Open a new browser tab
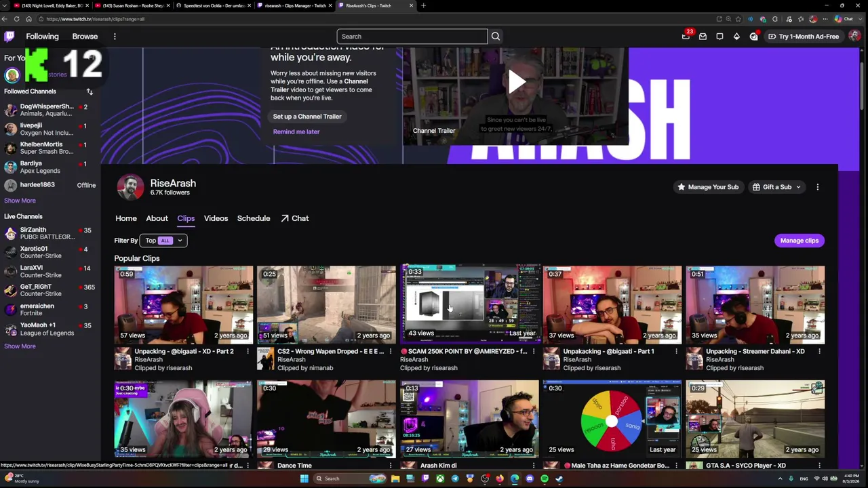This screenshot has width=868, height=488. (x=423, y=5)
